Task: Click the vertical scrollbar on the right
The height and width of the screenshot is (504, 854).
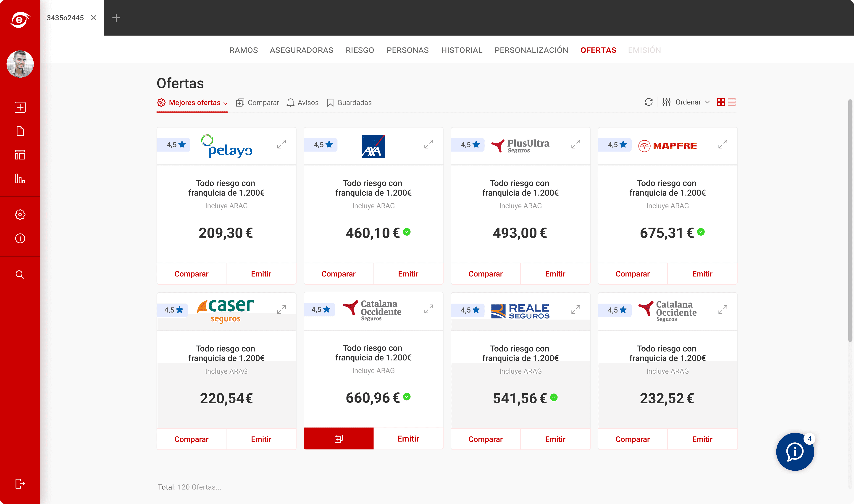Action: click(850, 221)
